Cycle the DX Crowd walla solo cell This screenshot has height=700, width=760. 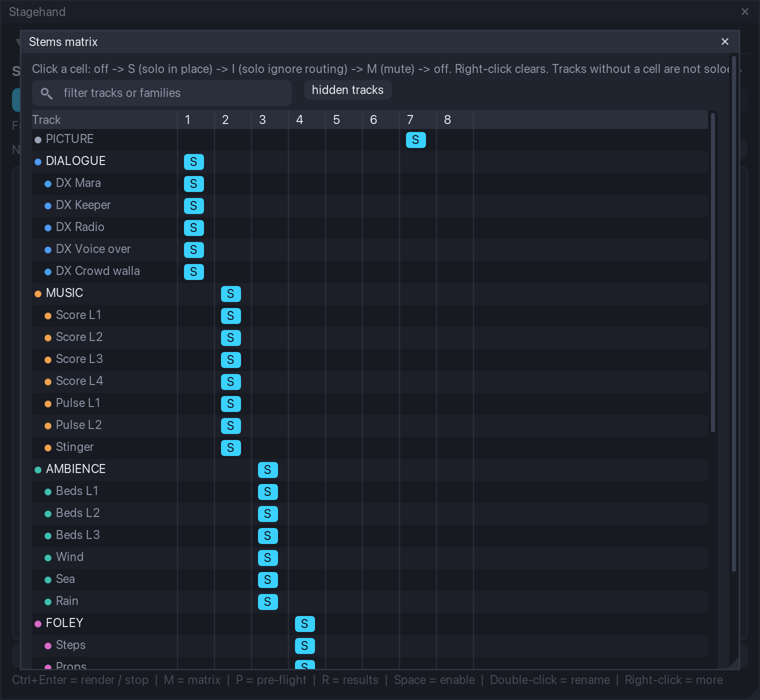point(194,272)
